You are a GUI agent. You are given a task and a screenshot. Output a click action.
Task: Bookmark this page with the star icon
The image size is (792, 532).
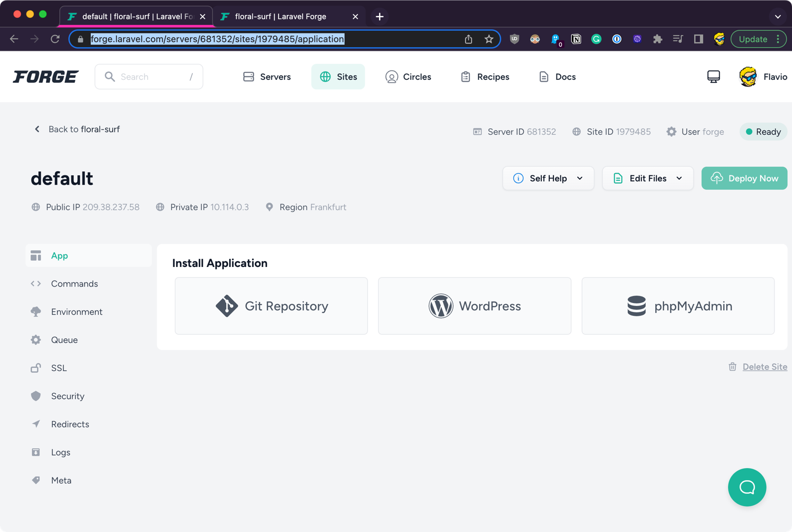point(489,39)
